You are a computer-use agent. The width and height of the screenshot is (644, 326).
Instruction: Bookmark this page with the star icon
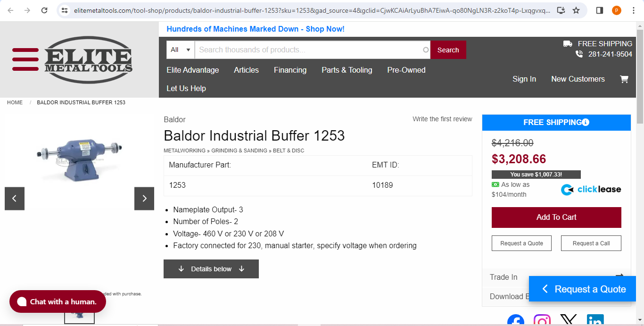pos(576,10)
